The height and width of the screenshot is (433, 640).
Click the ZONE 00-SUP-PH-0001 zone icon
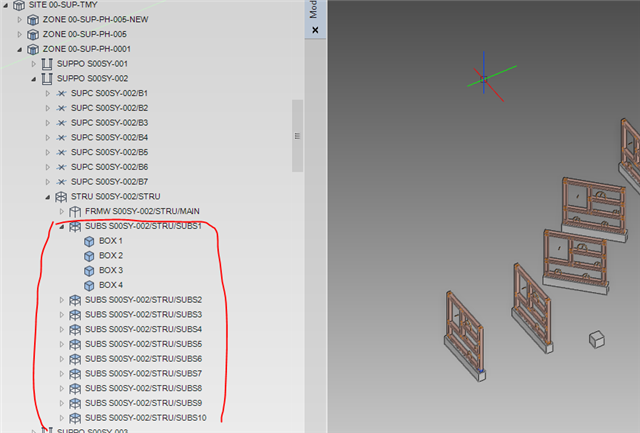click(33, 49)
